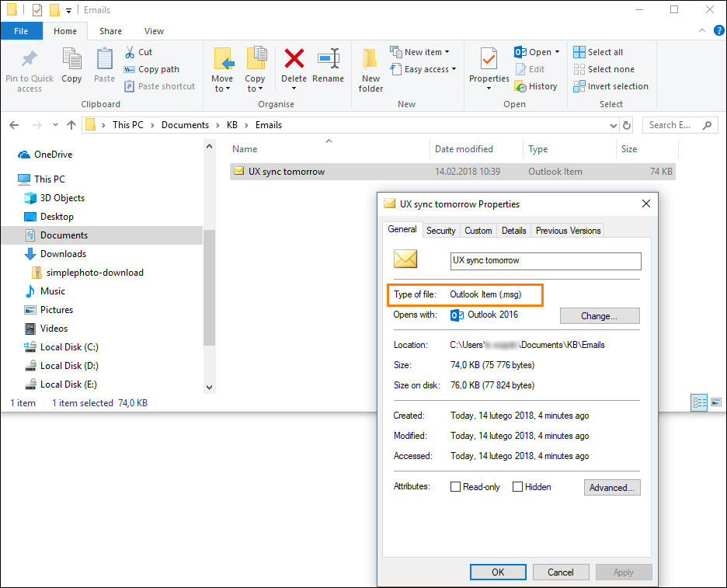Switch to large icons view toggle
The height and width of the screenshot is (588, 727).
coord(715,402)
